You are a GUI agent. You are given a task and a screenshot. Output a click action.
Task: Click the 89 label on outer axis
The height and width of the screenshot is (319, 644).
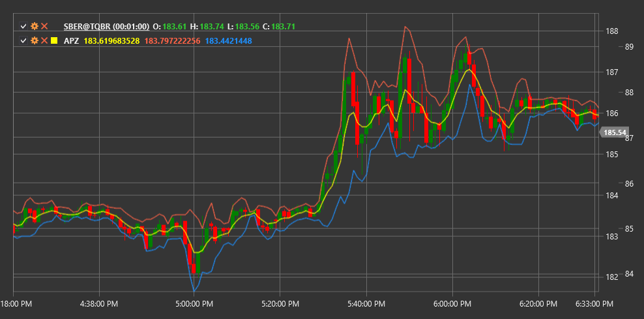tap(629, 47)
